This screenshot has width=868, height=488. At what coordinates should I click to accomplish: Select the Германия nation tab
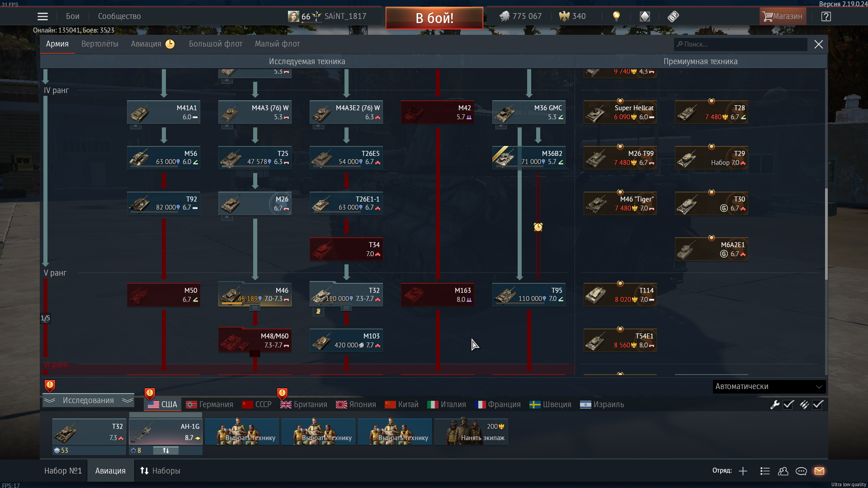210,405
